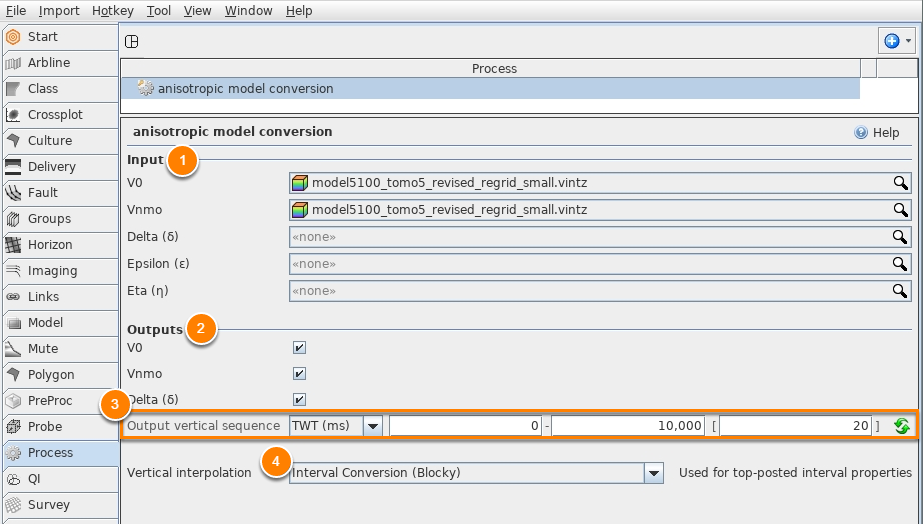Refresh the output vertical sequence extents
923x524 pixels.
(x=901, y=426)
